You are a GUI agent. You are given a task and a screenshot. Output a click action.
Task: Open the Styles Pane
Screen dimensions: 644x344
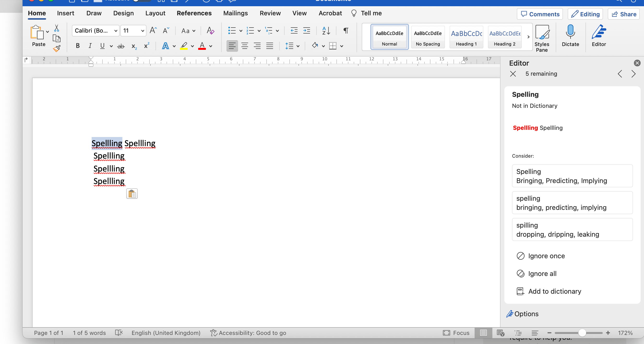pyautogui.click(x=542, y=38)
